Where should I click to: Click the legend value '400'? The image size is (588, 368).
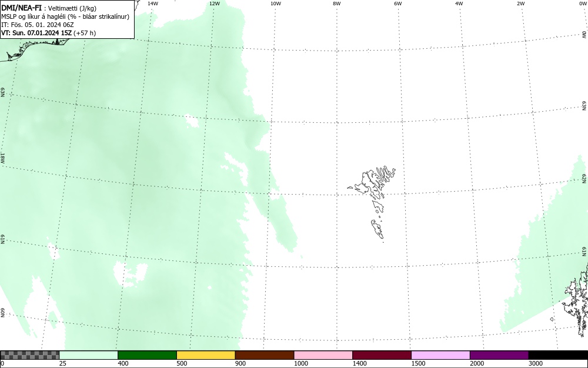[123, 363]
